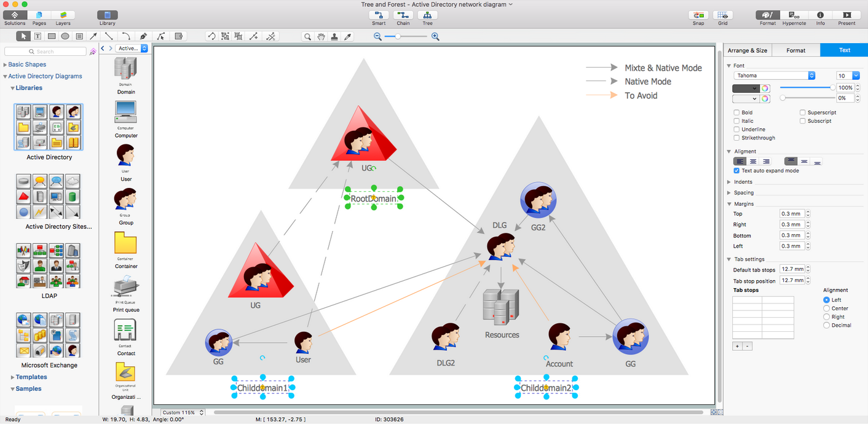
Task: Go back in the library navigation
Action: click(103, 48)
